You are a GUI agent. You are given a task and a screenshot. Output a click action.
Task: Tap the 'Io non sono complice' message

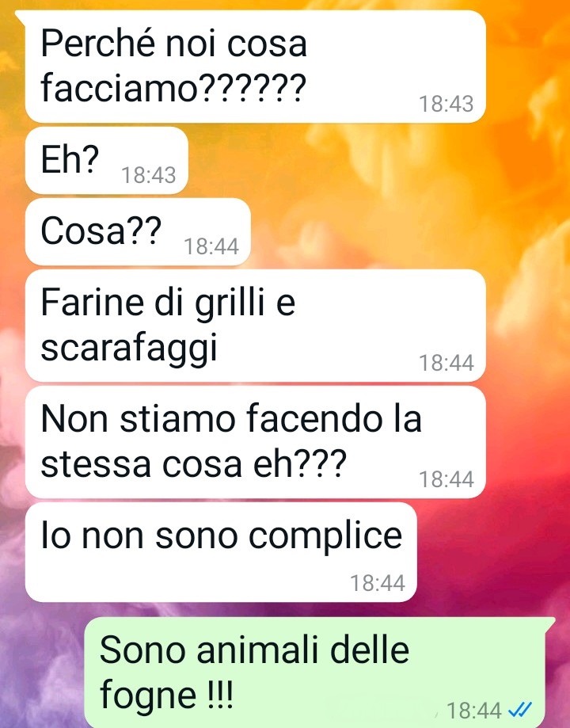click(221, 552)
